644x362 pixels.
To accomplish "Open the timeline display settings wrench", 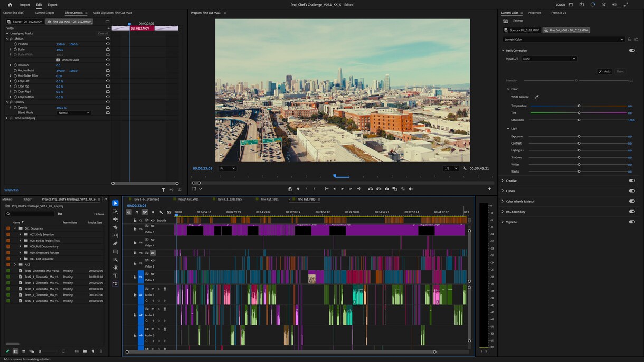I will pos(161,212).
